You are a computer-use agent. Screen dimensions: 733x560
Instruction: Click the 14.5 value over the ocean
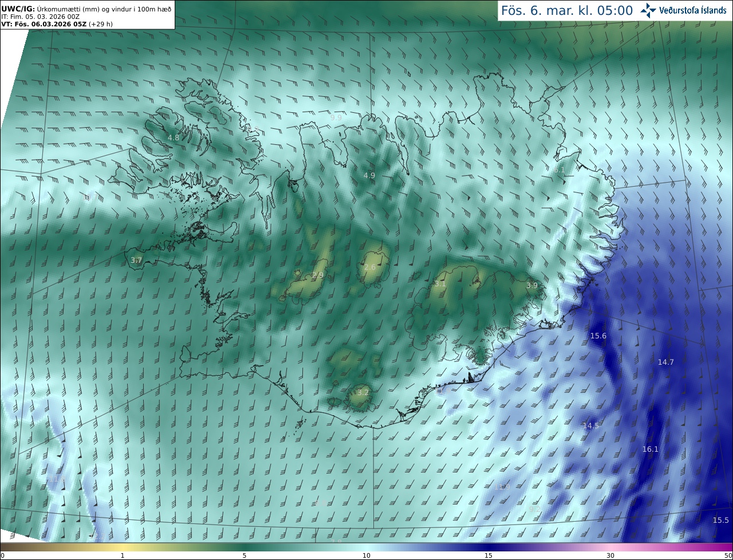click(591, 425)
